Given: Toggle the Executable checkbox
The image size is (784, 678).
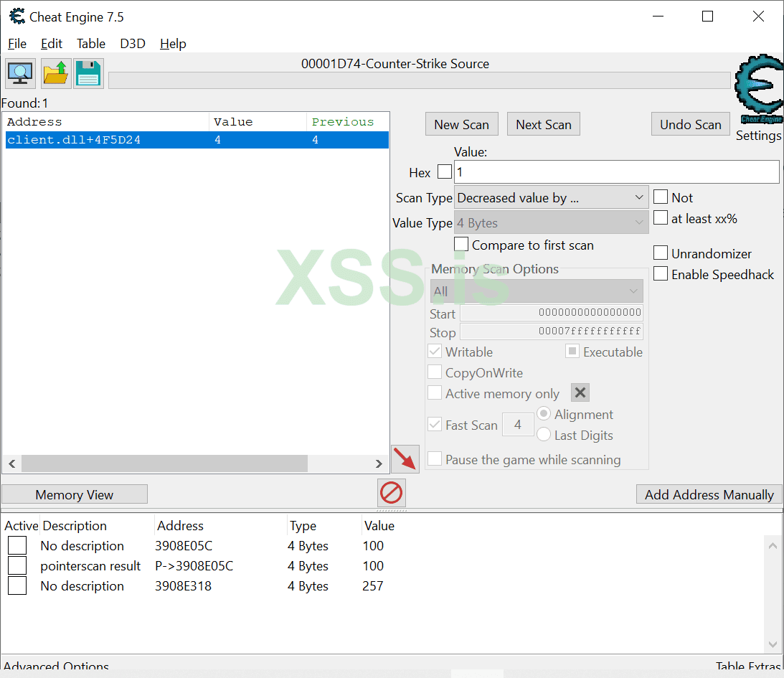Looking at the screenshot, I should pos(572,352).
